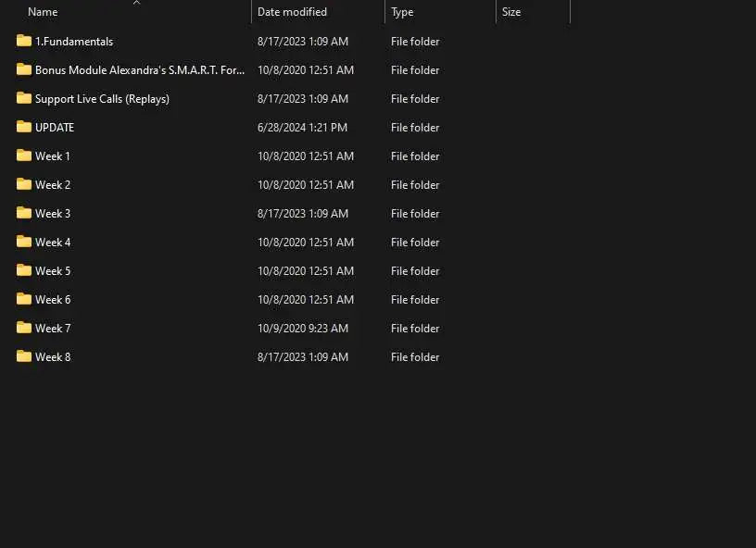
Task: Sort by Date modified column header
Action: [292, 12]
